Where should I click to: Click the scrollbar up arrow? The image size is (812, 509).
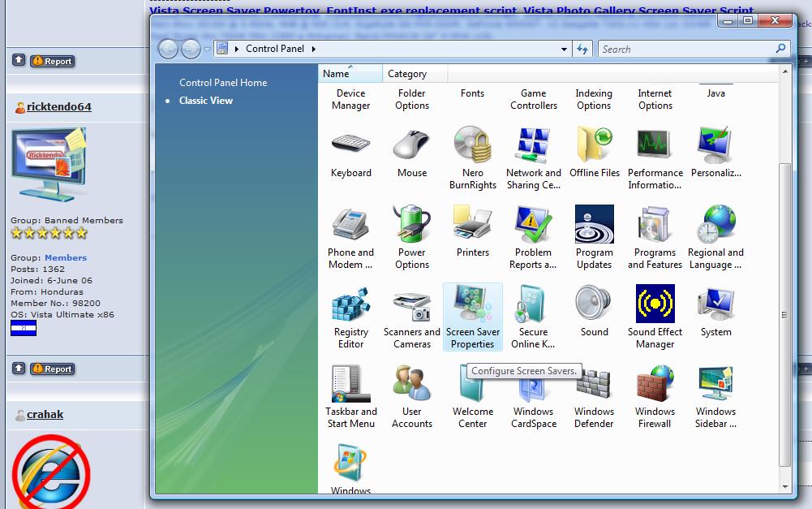(785, 71)
